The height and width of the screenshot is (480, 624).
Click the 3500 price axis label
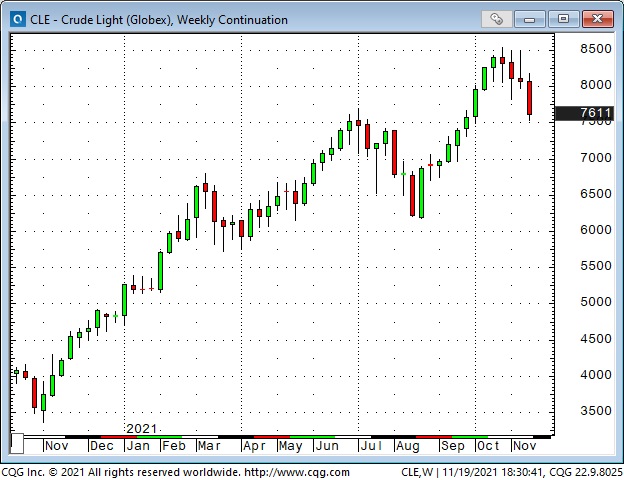tap(596, 411)
